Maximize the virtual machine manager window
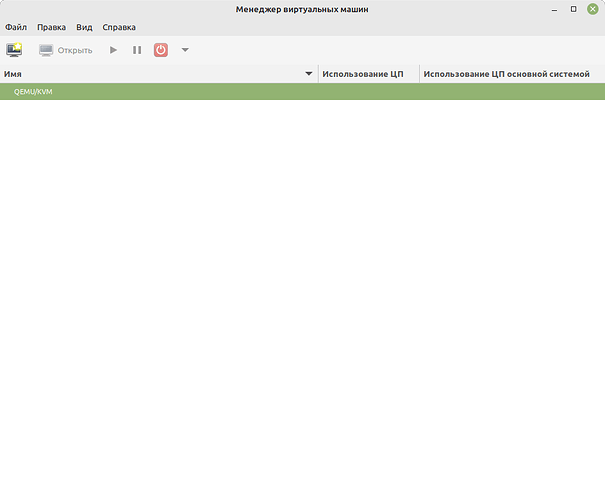This screenshot has height=500, width=605. point(573,9)
